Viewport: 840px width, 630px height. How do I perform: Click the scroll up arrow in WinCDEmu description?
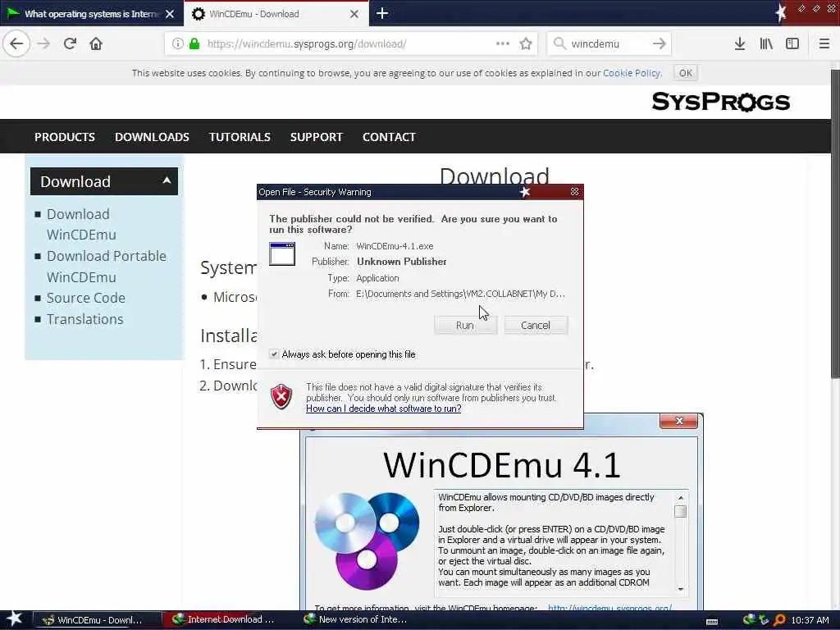pos(680,498)
